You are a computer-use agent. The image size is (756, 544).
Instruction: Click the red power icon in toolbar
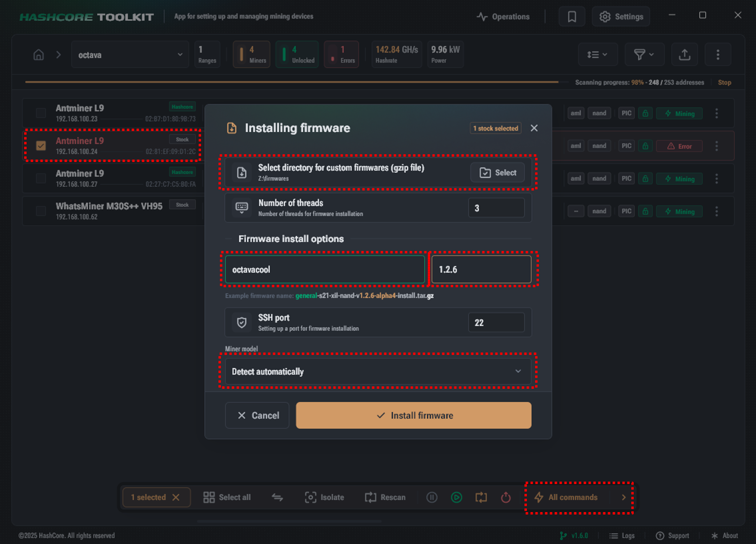coord(506,497)
